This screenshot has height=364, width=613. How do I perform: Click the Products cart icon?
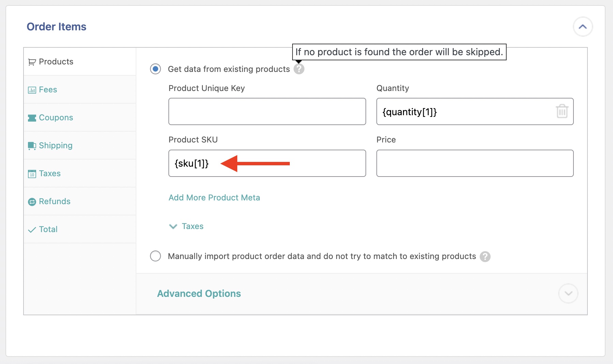[x=32, y=62]
